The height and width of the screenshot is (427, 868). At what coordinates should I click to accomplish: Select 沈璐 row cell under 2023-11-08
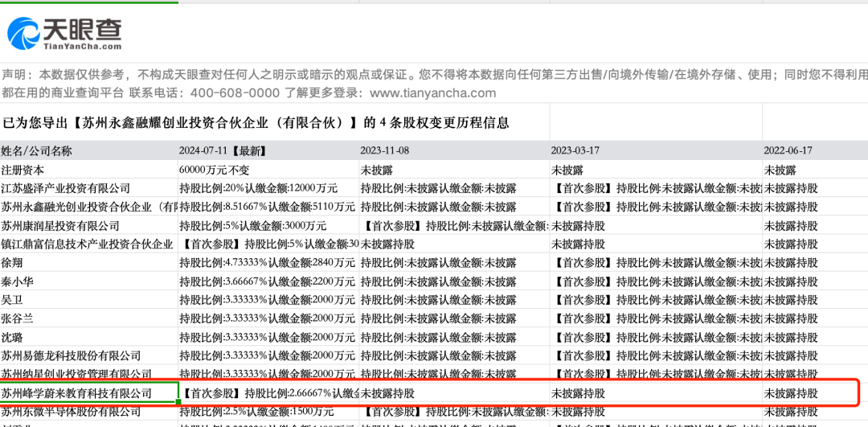pos(454,337)
